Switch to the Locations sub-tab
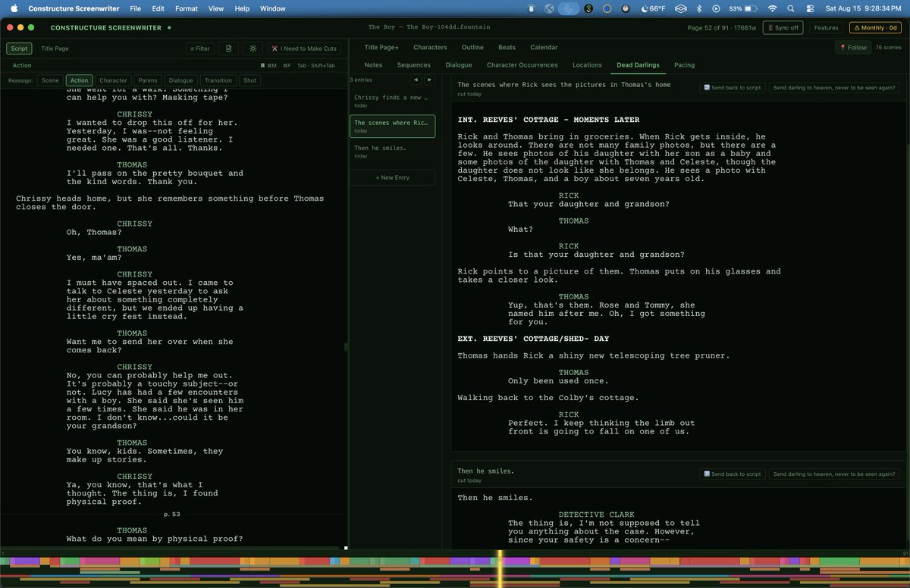The image size is (910, 588). 587,65
